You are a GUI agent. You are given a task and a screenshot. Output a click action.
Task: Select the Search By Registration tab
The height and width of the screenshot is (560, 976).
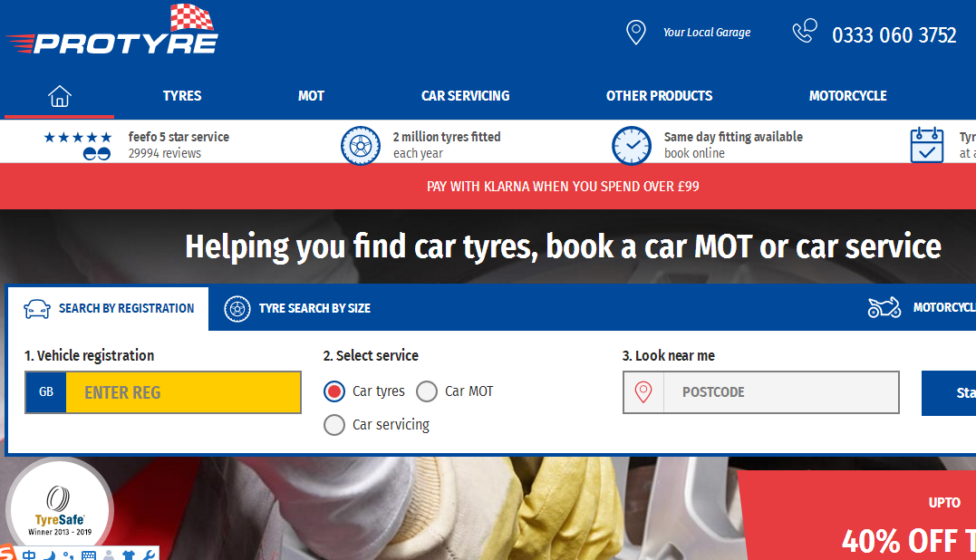109,309
